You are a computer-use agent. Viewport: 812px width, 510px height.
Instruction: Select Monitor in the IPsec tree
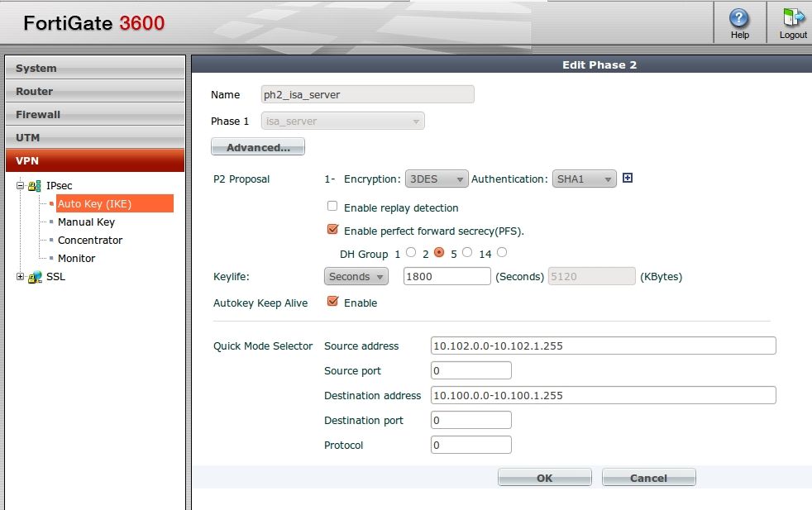click(x=77, y=259)
